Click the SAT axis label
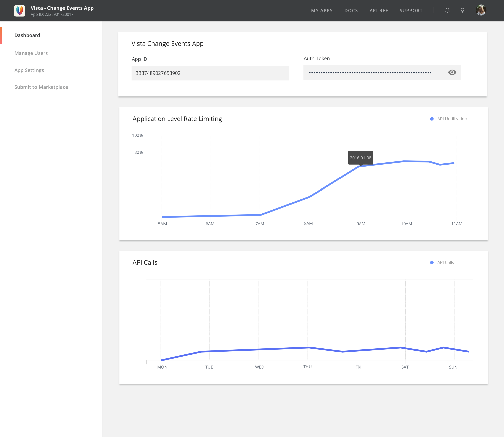Viewport: 504px width, 437px height. point(405,367)
